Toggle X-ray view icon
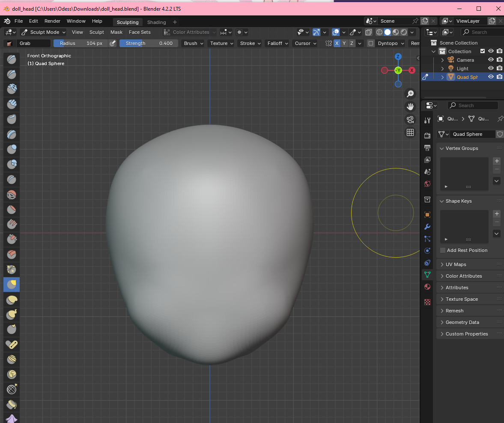The image size is (504, 423). pos(368,32)
